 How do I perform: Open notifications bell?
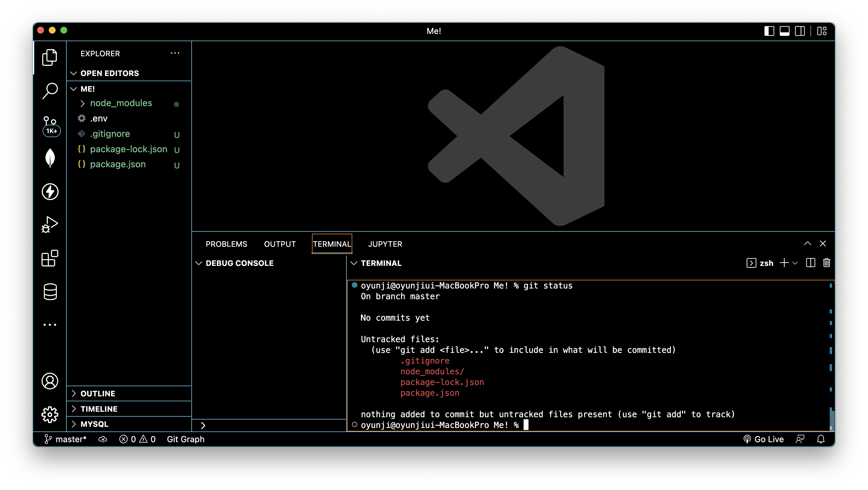coord(821,439)
